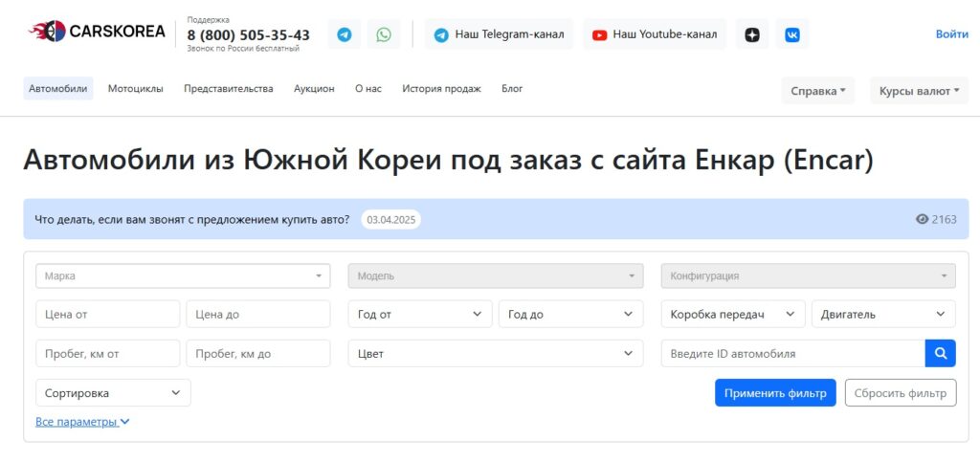Expand Все параметры link
This screenshot has width=980, height=462.
pos(82,422)
